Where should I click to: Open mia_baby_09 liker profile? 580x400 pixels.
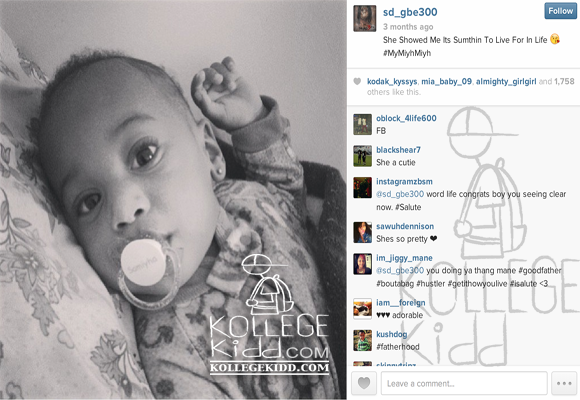(x=446, y=81)
